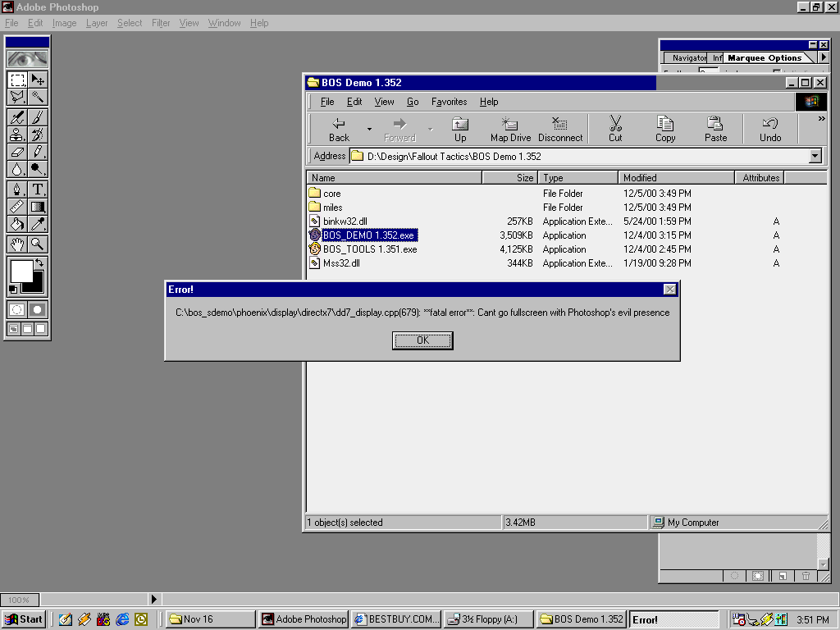Select the History Brush tool

[38, 135]
